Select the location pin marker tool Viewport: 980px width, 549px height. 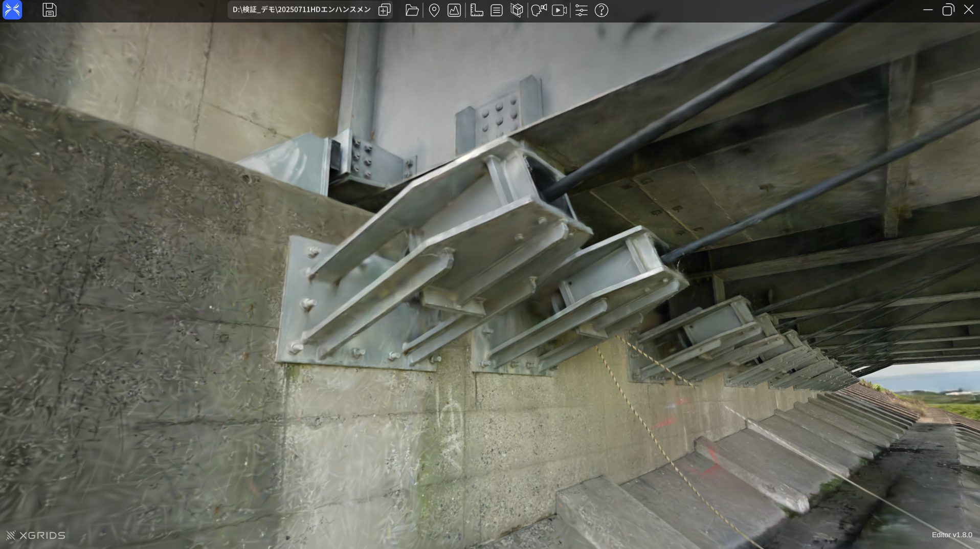click(434, 10)
